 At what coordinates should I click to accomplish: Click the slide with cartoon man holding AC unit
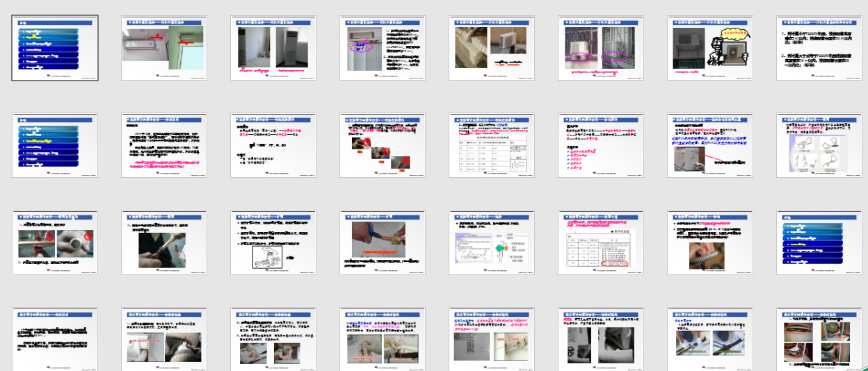[x=709, y=49]
